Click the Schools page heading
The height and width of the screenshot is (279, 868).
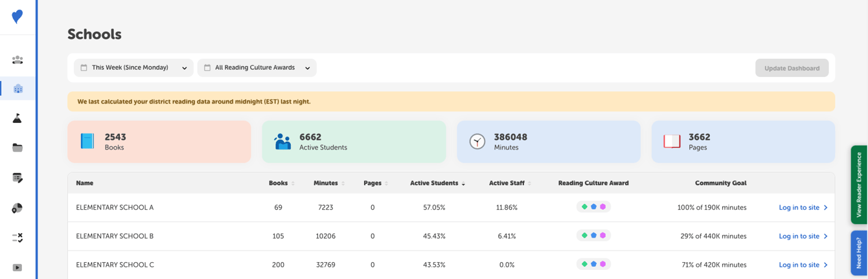(95, 34)
